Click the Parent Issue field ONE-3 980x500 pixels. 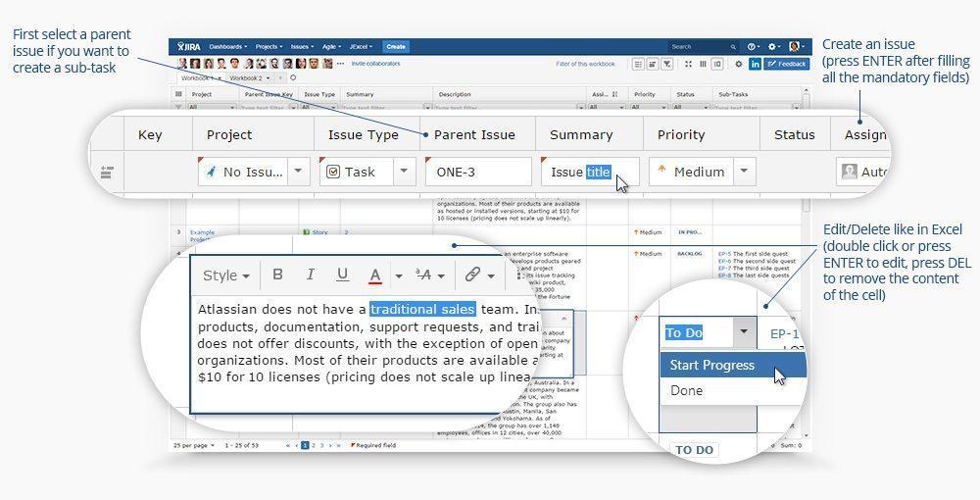point(478,172)
